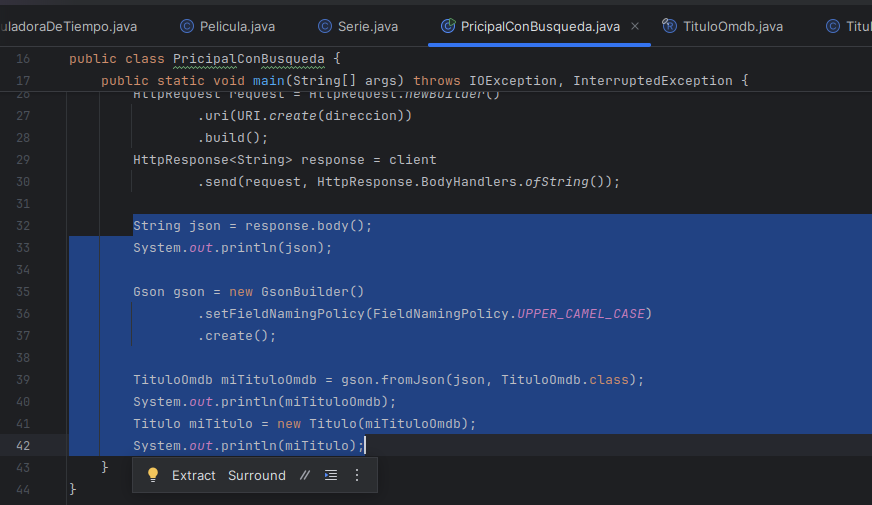Click the sticky main method header line
This screenshot has width=872, height=505.
click(425, 81)
